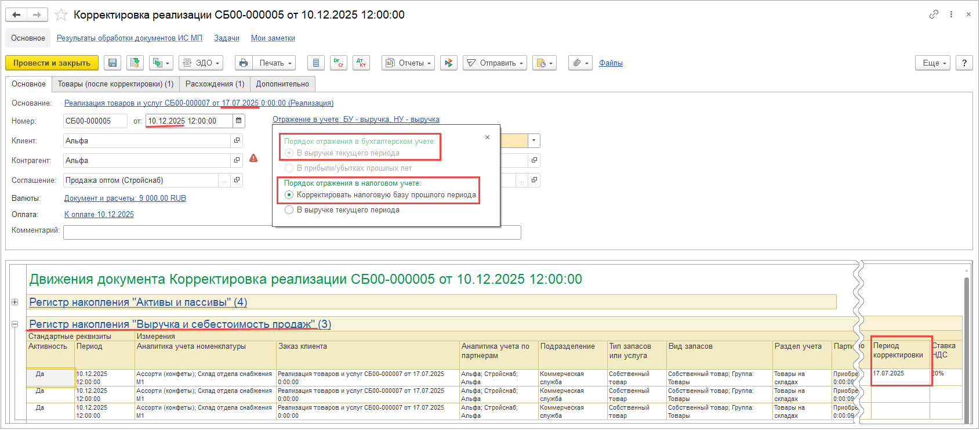Open the DtKt postings icon
The width and height of the screenshot is (980, 430).
[361, 63]
